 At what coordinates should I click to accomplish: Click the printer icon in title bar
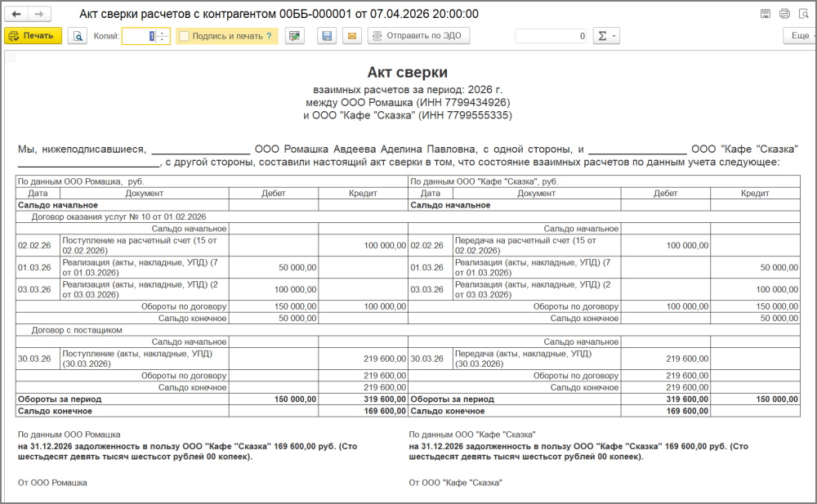pos(784,14)
